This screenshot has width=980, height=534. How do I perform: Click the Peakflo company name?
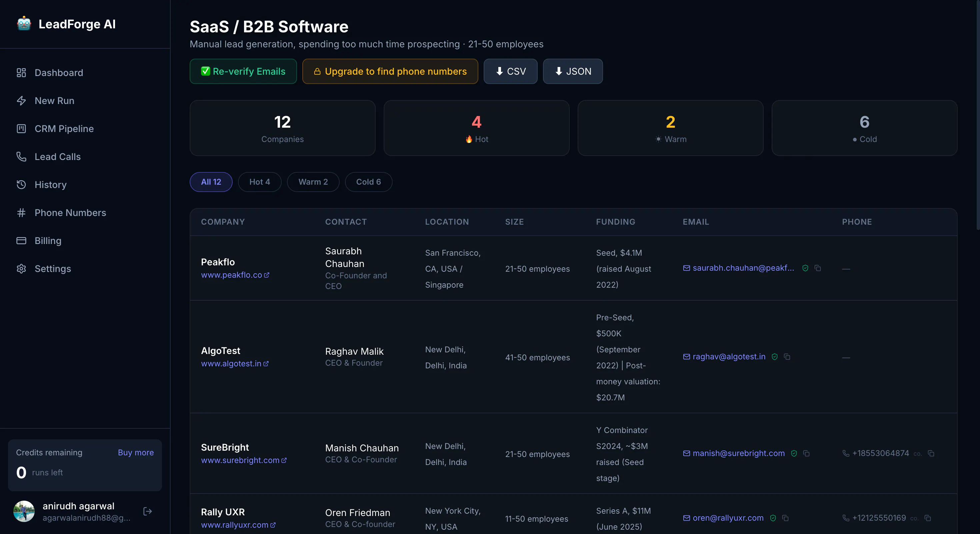[218, 262]
